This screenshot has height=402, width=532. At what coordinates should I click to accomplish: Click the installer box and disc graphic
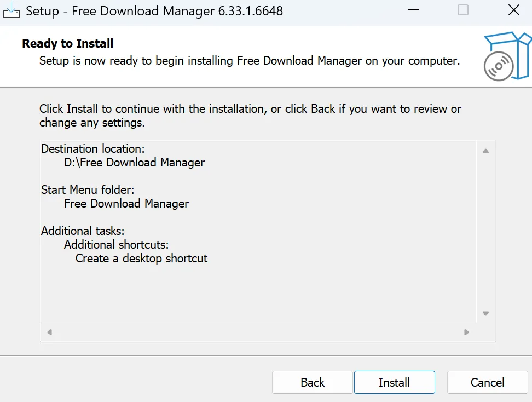click(507, 55)
